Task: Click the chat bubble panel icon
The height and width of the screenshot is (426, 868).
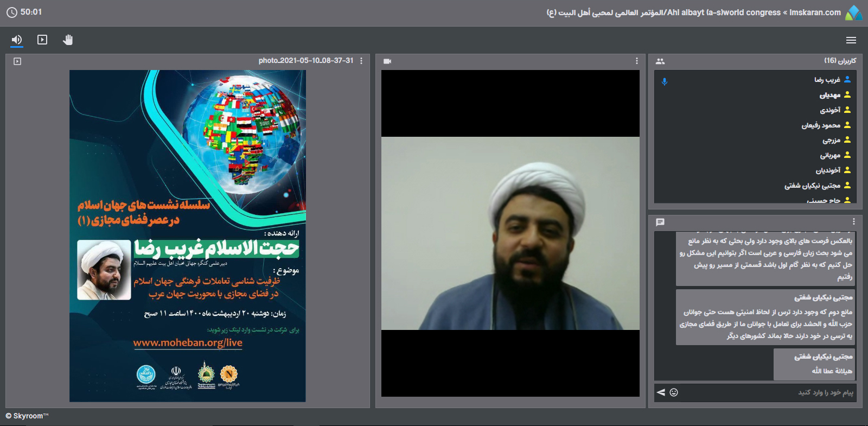Action: point(660,222)
